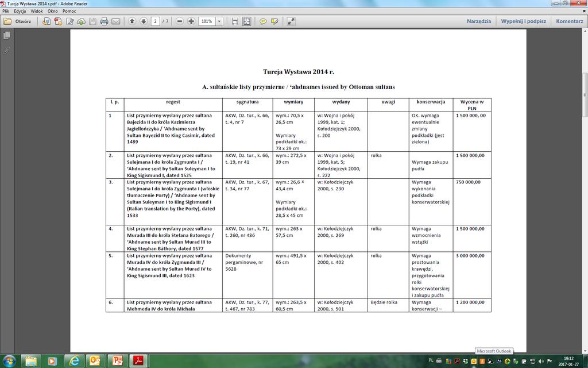Click the save floppy disk icon
The width and height of the screenshot is (588, 368).
pos(92,21)
